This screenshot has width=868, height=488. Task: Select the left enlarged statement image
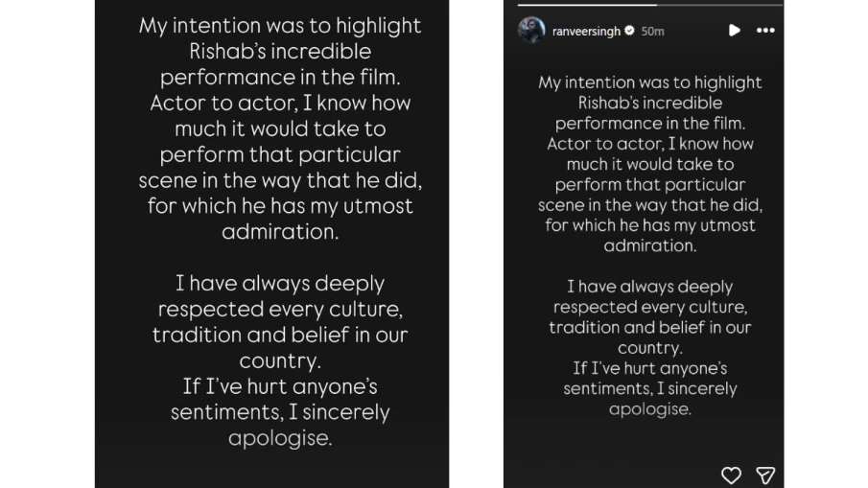click(x=271, y=244)
